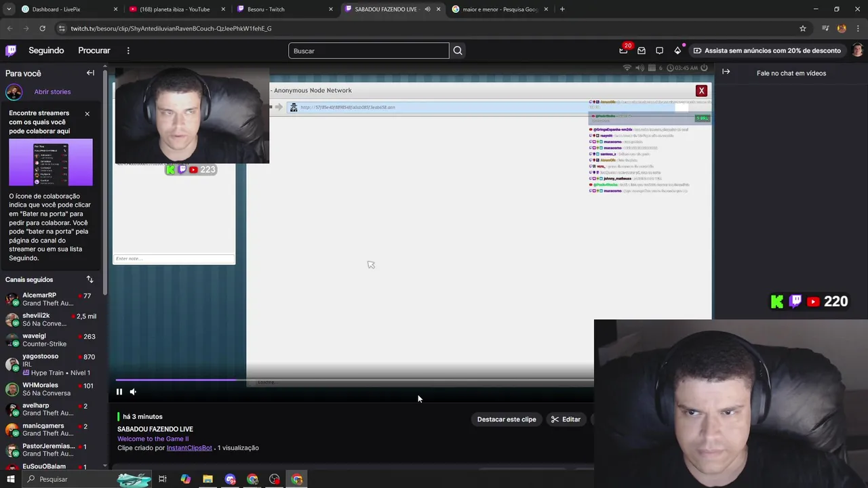Image resolution: width=868 pixels, height=488 pixels.
Task: Open manicgamers followed channel
Action: point(53,430)
